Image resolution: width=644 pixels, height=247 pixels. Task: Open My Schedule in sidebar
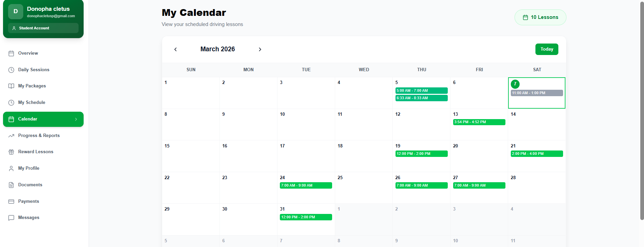click(32, 103)
